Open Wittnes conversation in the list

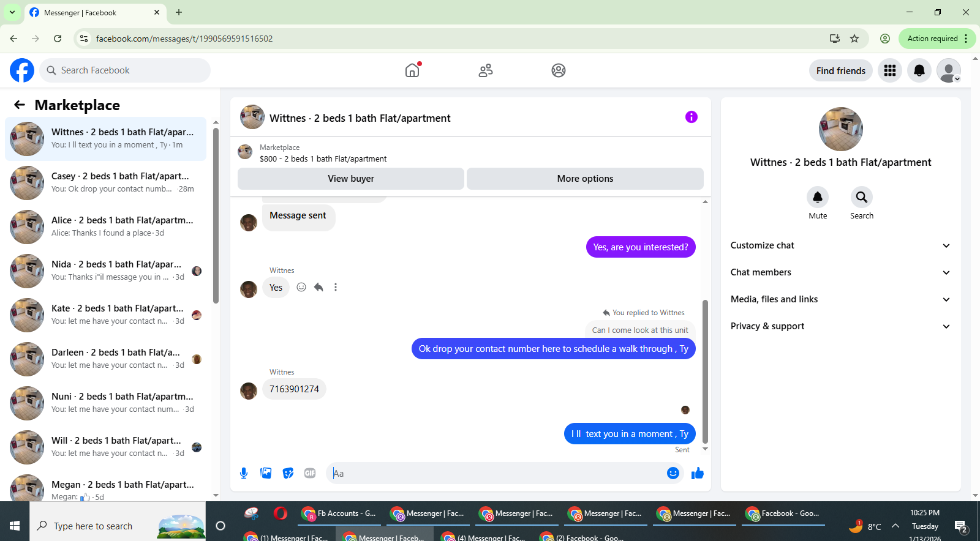tap(106, 139)
